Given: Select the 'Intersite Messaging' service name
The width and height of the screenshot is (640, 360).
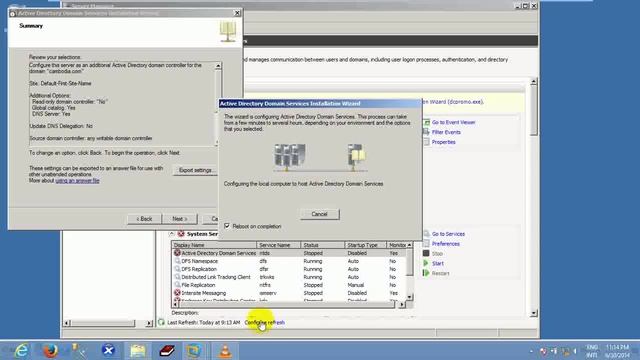Looking at the screenshot, I should coord(204,293).
